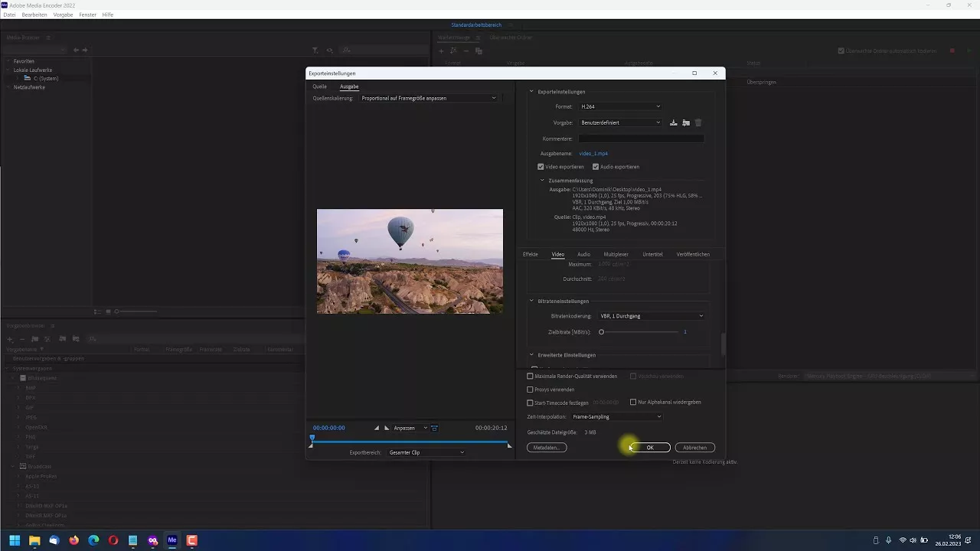The image size is (980, 551).
Task: Open the Bitratenkodierung dropdown
Action: [651, 316]
